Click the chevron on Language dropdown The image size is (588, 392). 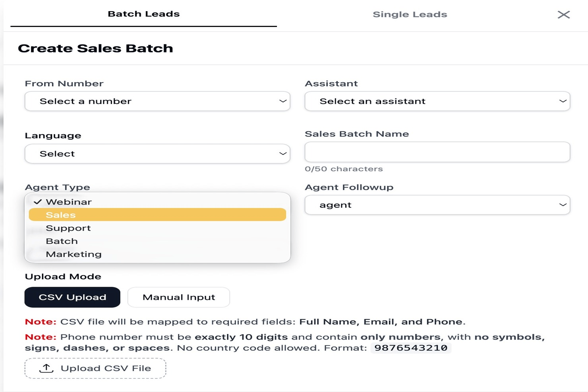[x=283, y=154]
